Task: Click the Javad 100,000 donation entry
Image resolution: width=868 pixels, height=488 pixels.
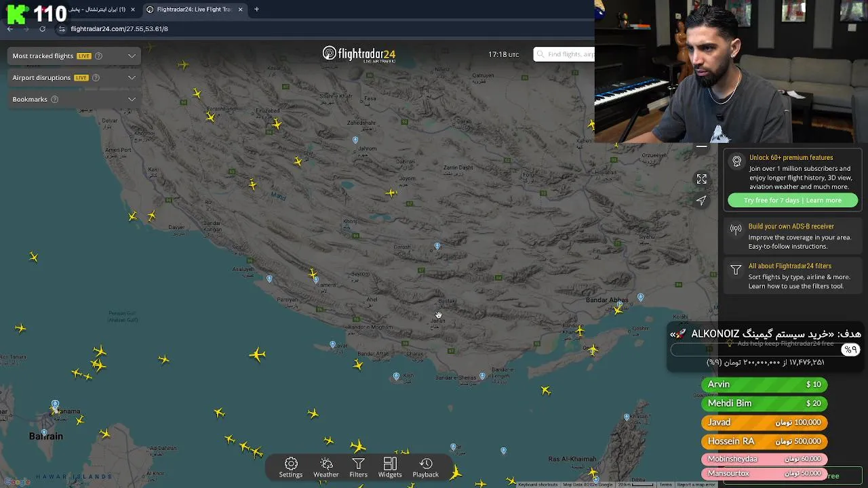Action: [764, 422]
